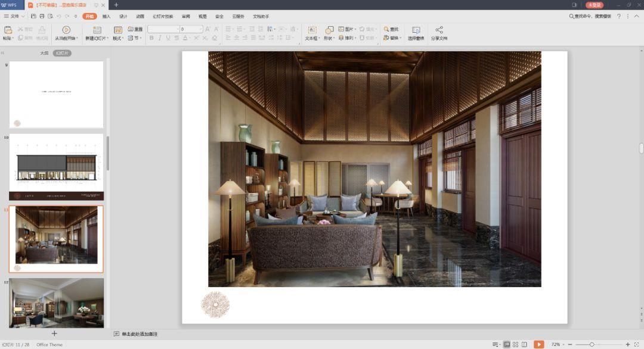Click the Redo arrow icon

click(67, 17)
